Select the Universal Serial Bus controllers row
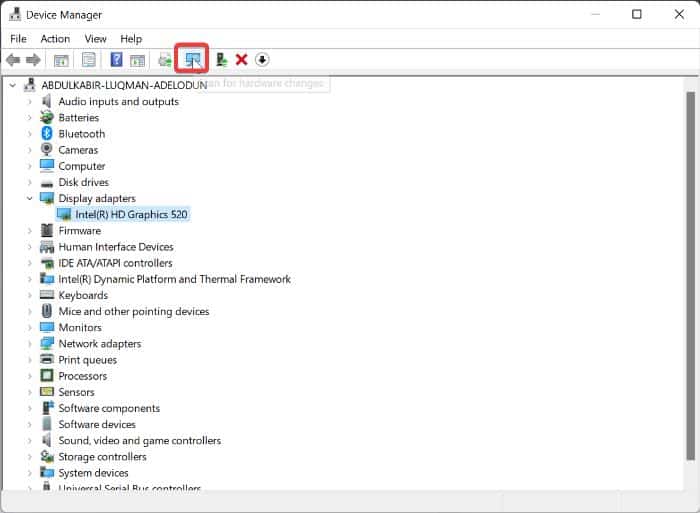The height and width of the screenshot is (513, 700). point(130,488)
